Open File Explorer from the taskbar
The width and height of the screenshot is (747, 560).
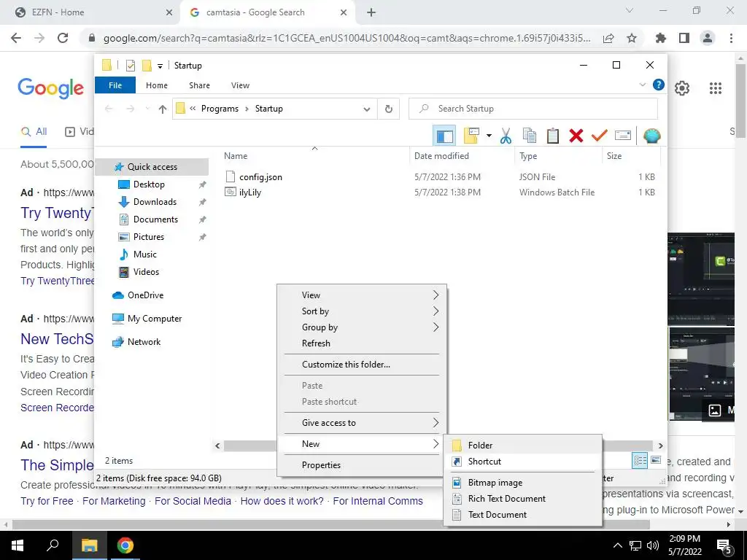tap(89, 545)
